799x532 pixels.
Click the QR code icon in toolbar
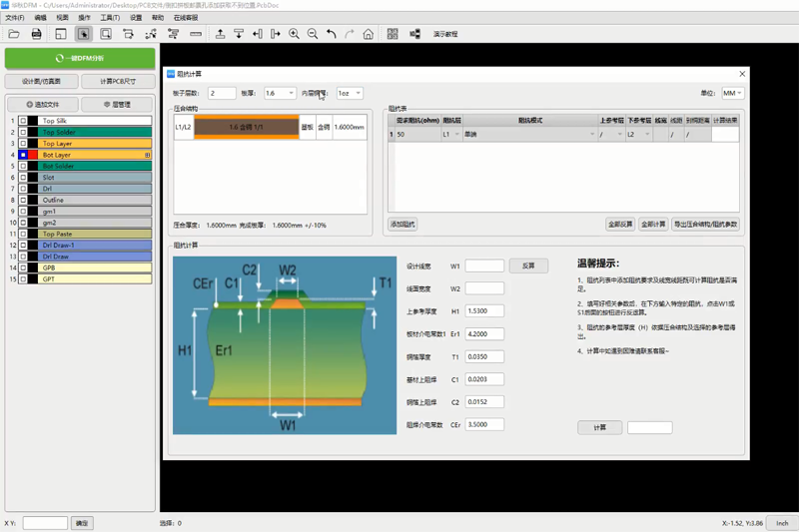click(393, 34)
